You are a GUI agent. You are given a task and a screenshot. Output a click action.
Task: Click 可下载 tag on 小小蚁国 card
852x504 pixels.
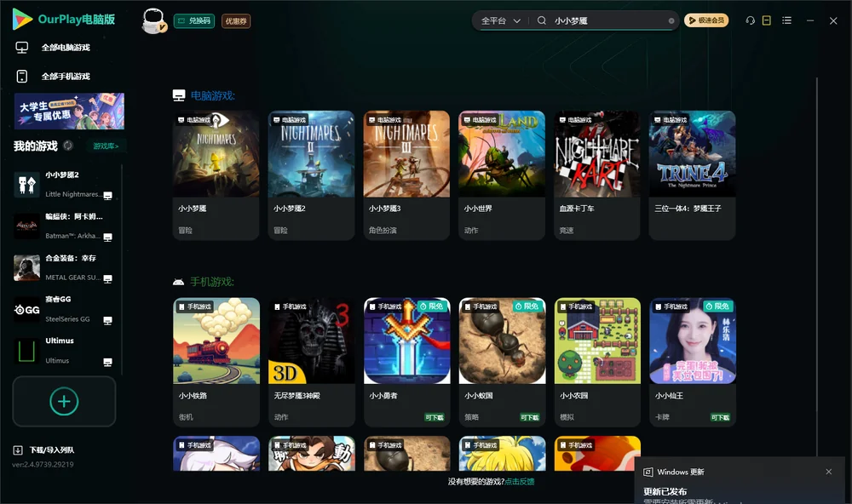529,417
